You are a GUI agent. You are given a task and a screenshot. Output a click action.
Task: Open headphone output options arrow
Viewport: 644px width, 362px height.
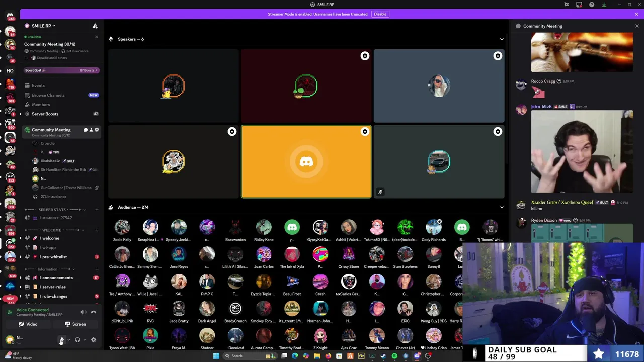point(85,340)
